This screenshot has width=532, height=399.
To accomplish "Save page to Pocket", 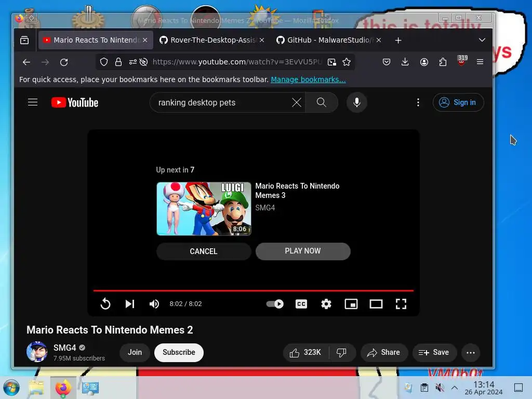I will coord(386,62).
